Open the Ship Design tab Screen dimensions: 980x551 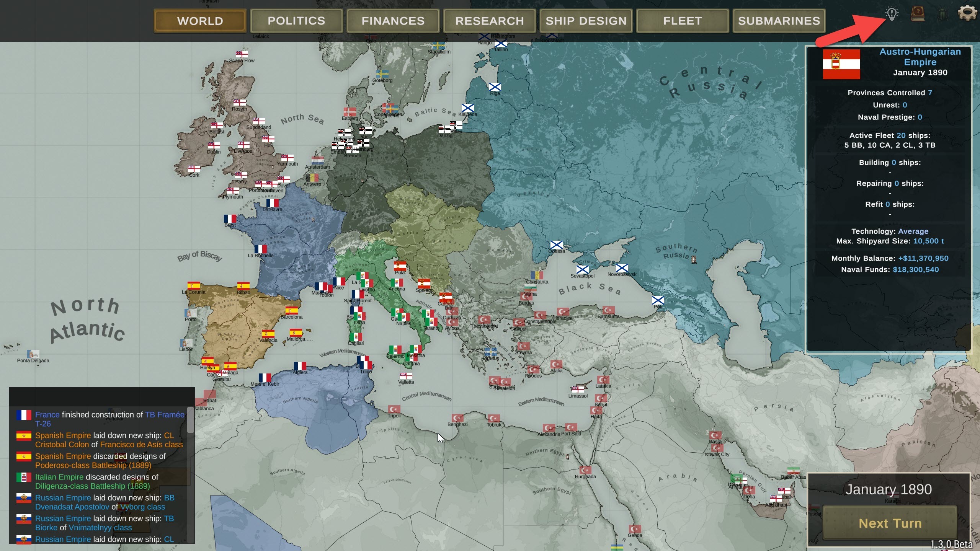pos(586,21)
